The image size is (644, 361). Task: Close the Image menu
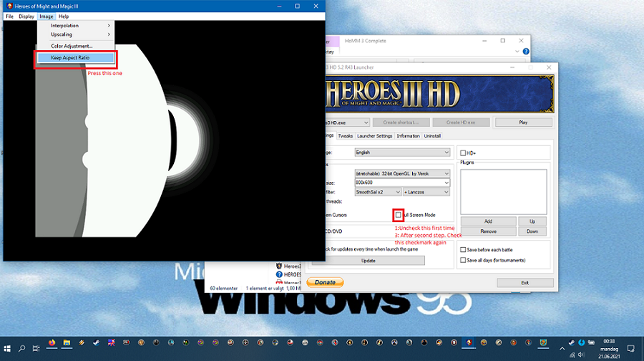point(46,16)
